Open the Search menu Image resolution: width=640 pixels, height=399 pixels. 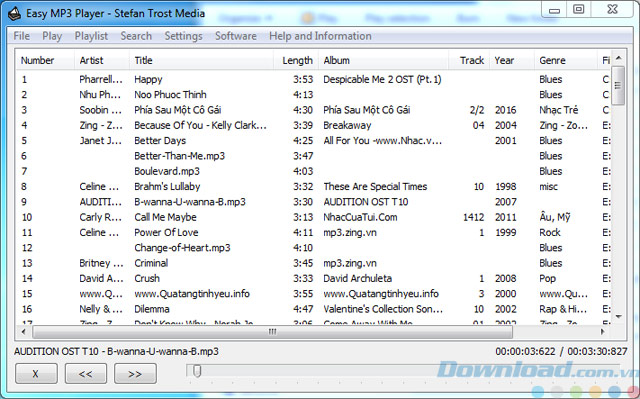(136, 36)
